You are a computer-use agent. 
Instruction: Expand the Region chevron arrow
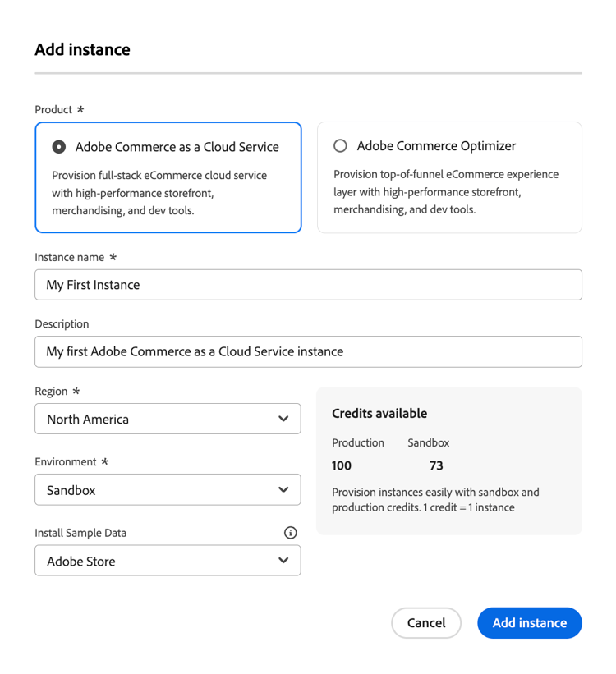point(283,419)
